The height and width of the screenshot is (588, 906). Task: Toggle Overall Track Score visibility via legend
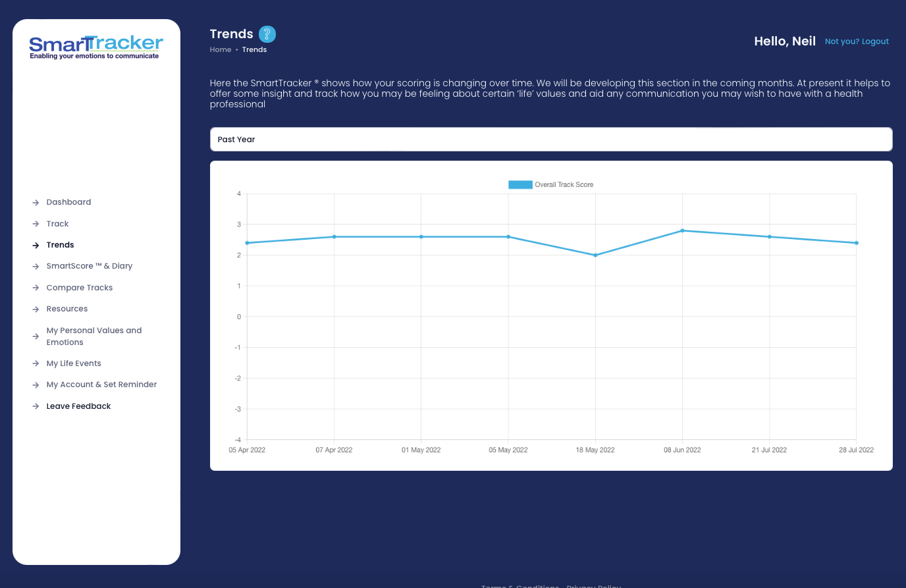tap(564, 184)
